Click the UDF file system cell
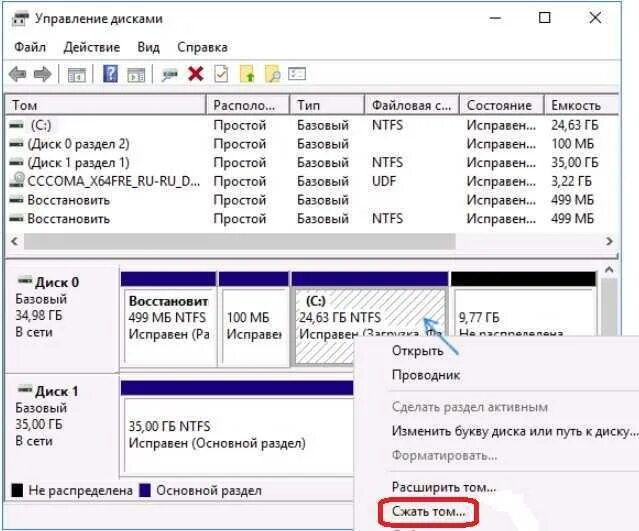Viewport: 639px width, 531px height. [x=384, y=181]
